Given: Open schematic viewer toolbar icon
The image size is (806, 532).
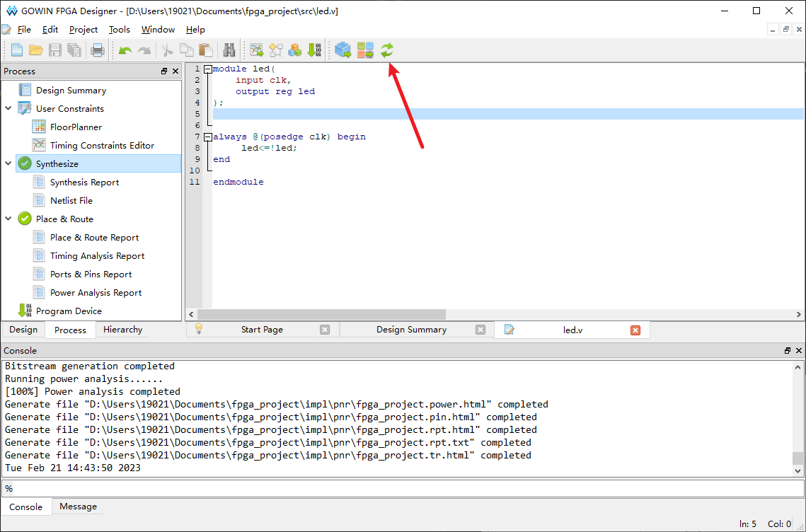Looking at the screenshot, I should point(276,50).
